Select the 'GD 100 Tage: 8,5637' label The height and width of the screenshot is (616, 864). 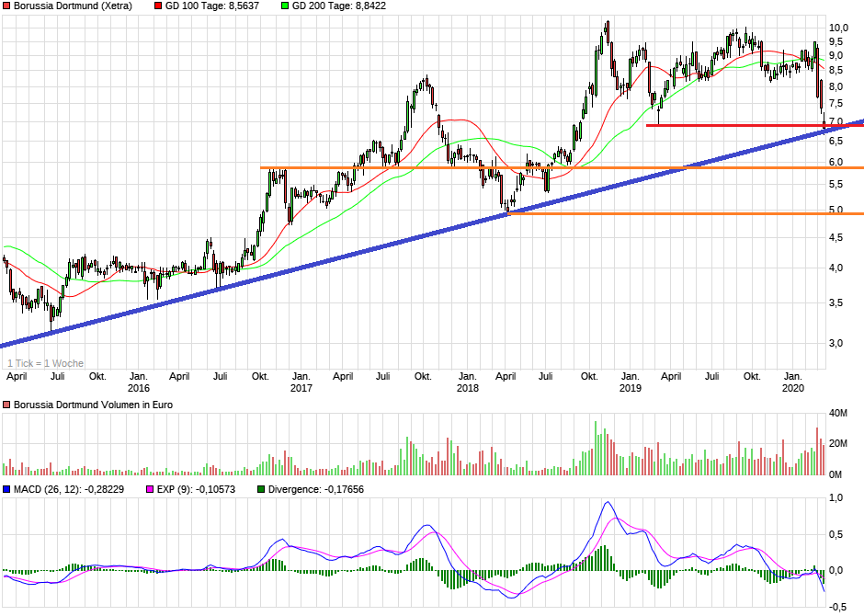212,6
